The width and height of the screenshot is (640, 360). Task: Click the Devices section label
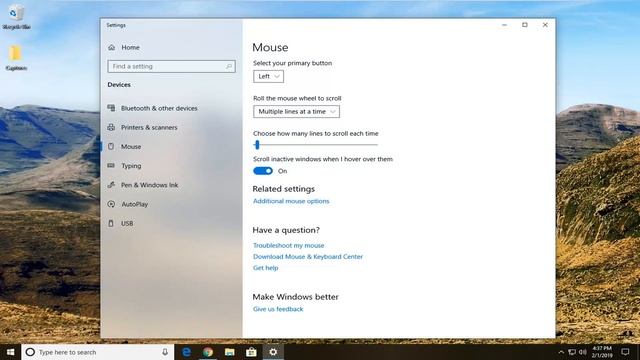click(119, 84)
